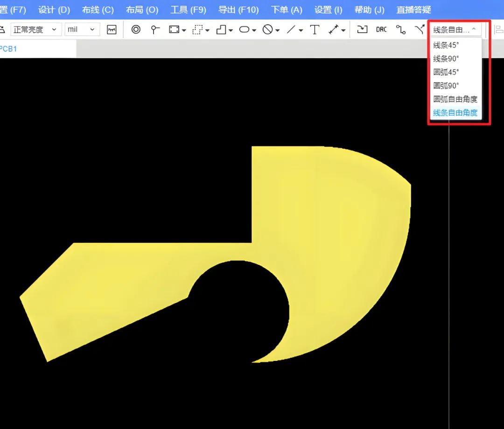Open the 工具 (F9) menu
Screen dimensions: 504x429
coord(189,10)
